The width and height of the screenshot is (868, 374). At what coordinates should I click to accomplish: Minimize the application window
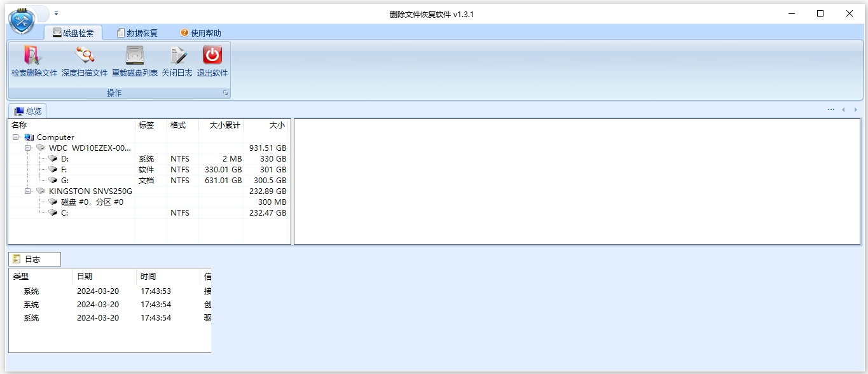pos(792,13)
